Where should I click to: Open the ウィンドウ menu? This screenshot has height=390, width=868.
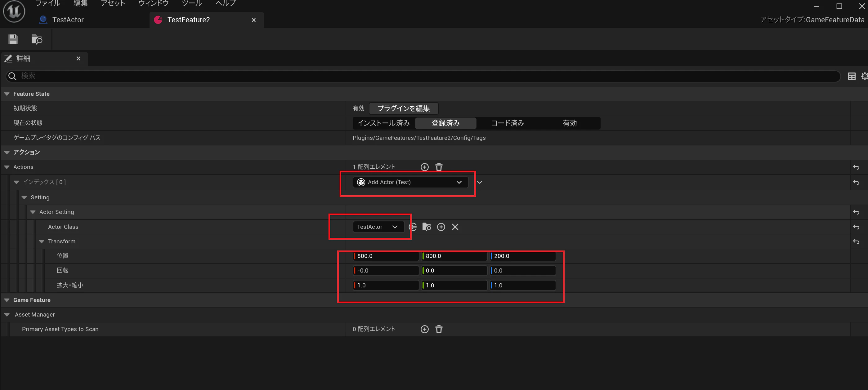coord(153,3)
